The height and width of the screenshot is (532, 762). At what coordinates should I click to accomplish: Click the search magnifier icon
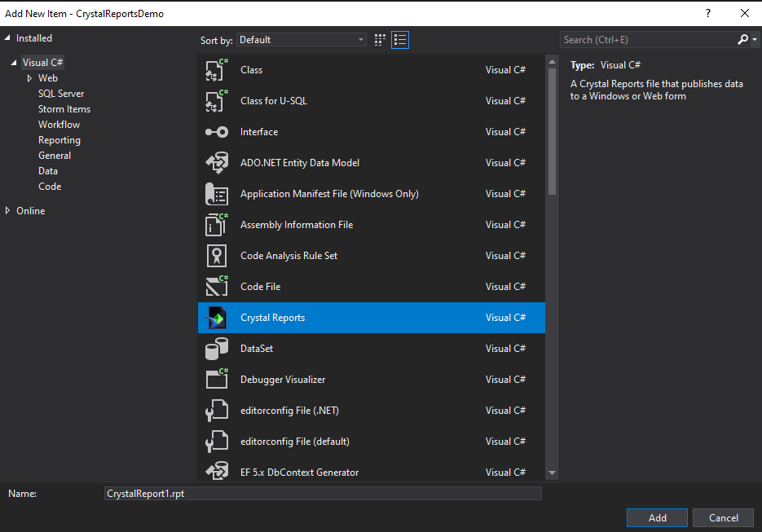[x=742, y=39]
